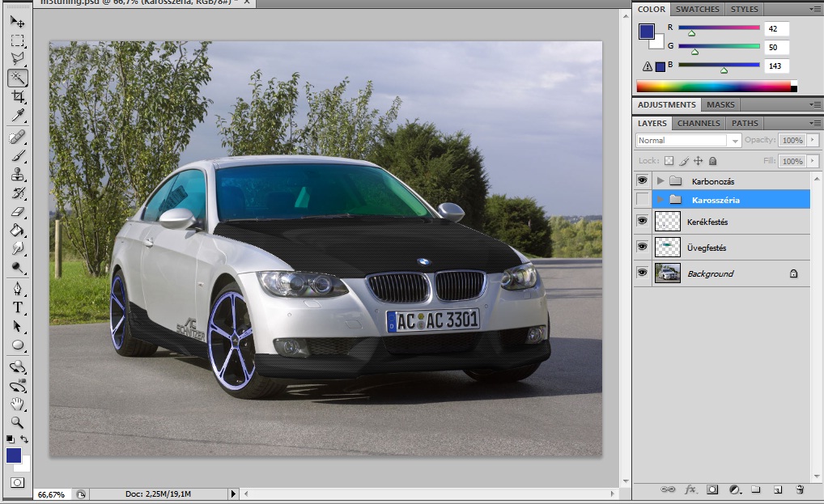Activate the Zoom tool in toolbox
The width and height of the screenshot is (824, 504).
17,422
